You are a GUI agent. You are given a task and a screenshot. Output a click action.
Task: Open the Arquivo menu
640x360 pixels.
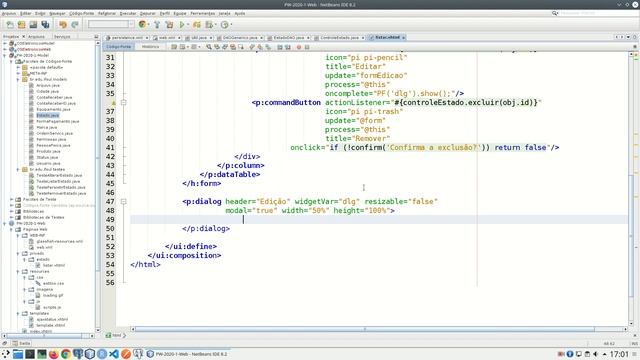coord(9,13)
